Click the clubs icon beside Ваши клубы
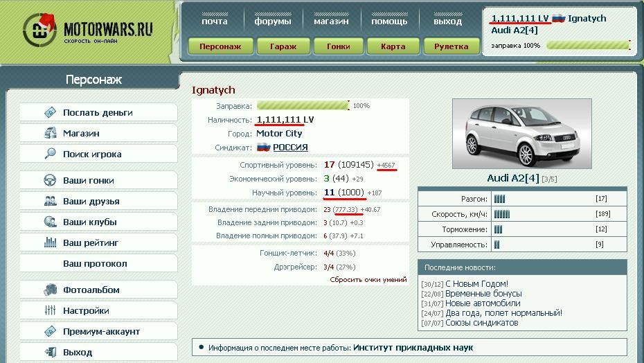The image size is (644, 363). point(50,222)
